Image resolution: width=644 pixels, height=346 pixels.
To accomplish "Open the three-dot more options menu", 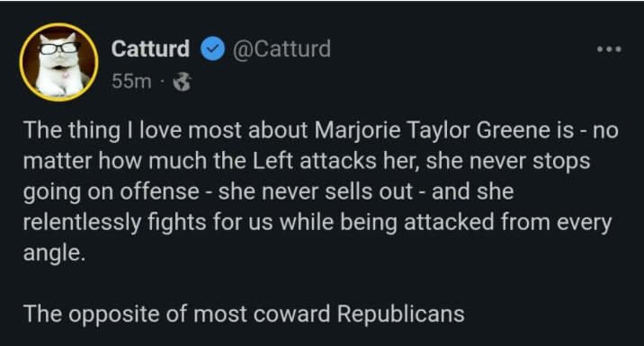I will [x=609, y=49].
